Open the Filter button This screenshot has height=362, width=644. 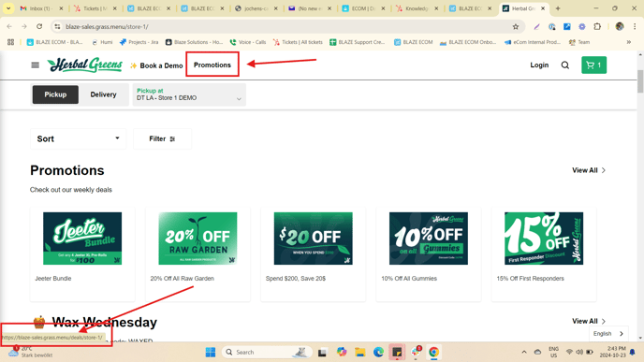click(162, 138)
